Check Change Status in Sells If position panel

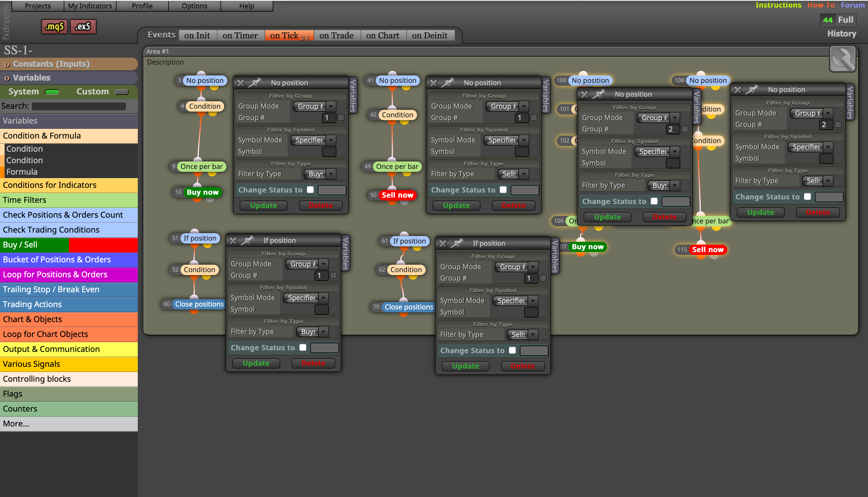512,350
